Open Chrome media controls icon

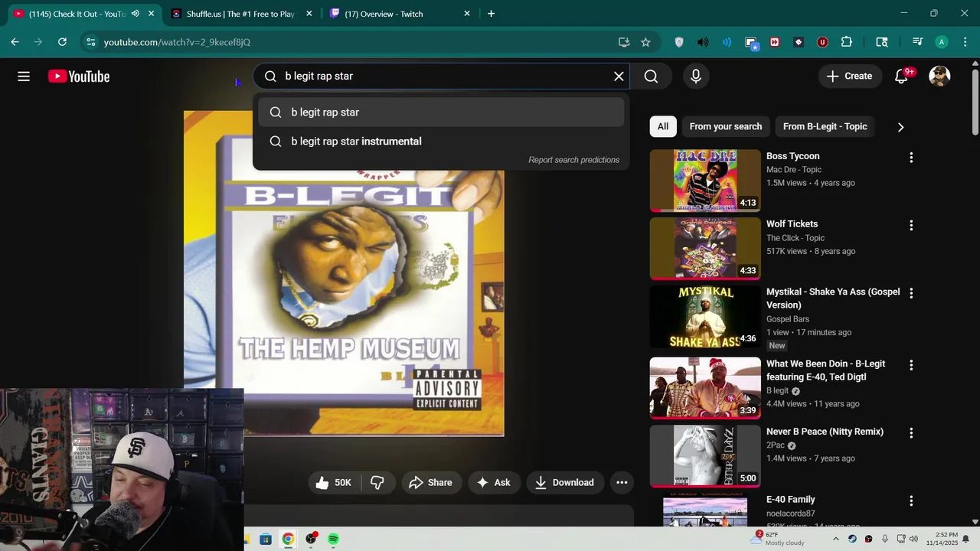(x=917, y=42)
